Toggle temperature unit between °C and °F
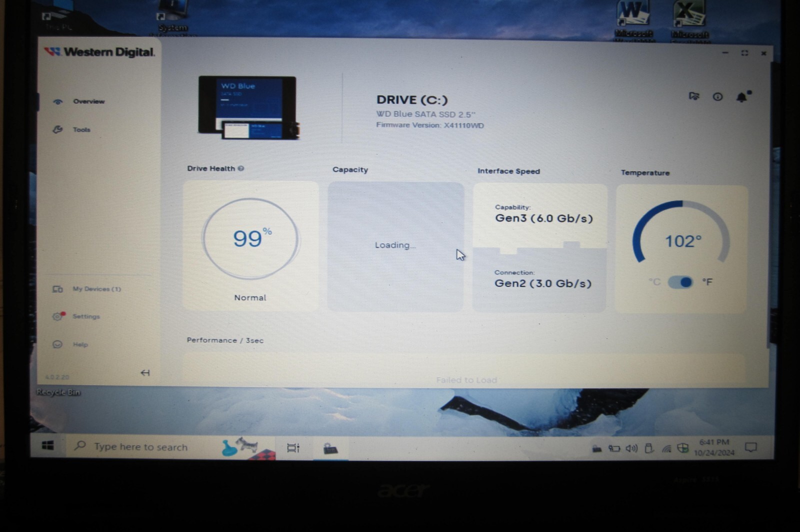This screenshot has height=532, width=800. (x=680, y=282)
